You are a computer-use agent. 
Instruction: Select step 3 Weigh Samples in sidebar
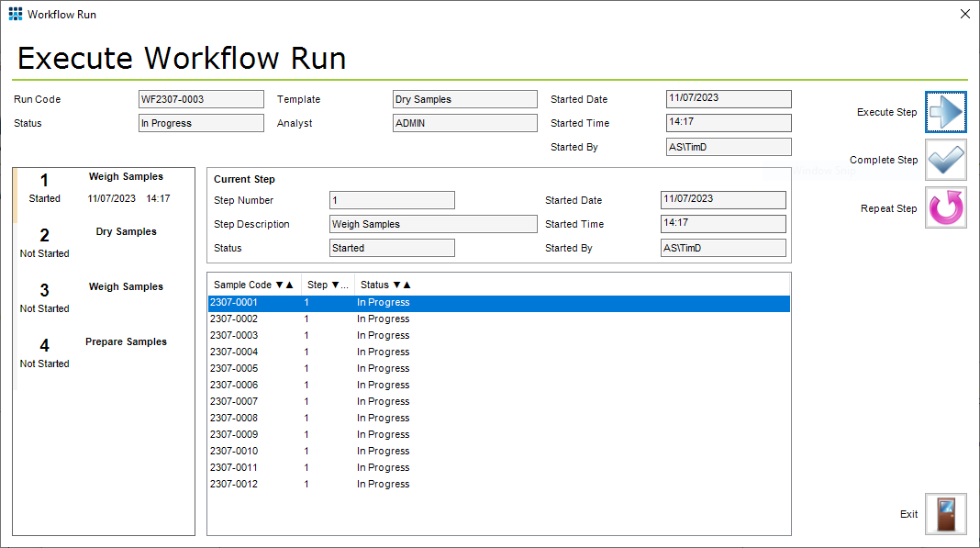click(x=101, y=296)
